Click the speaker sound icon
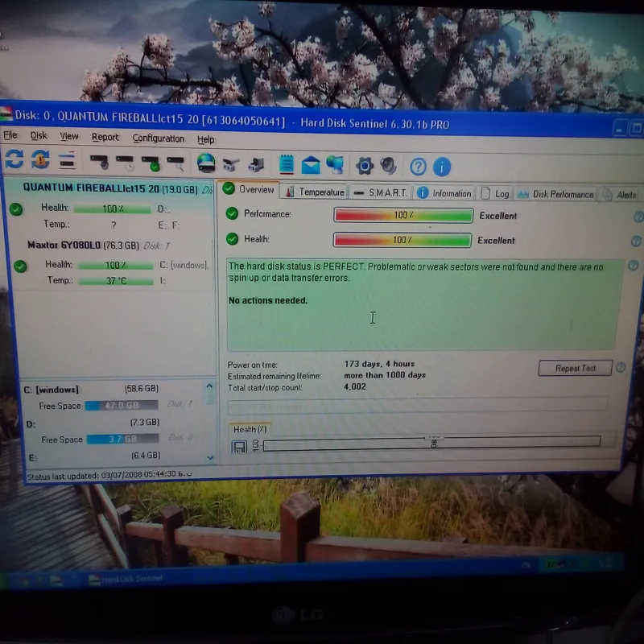 click(388, 166)
